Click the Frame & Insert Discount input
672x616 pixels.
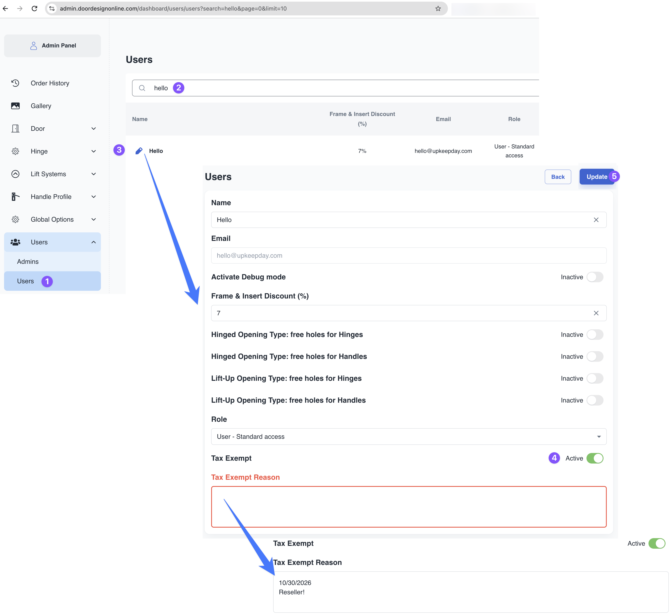pyautogui.click(x=409, y=313)
